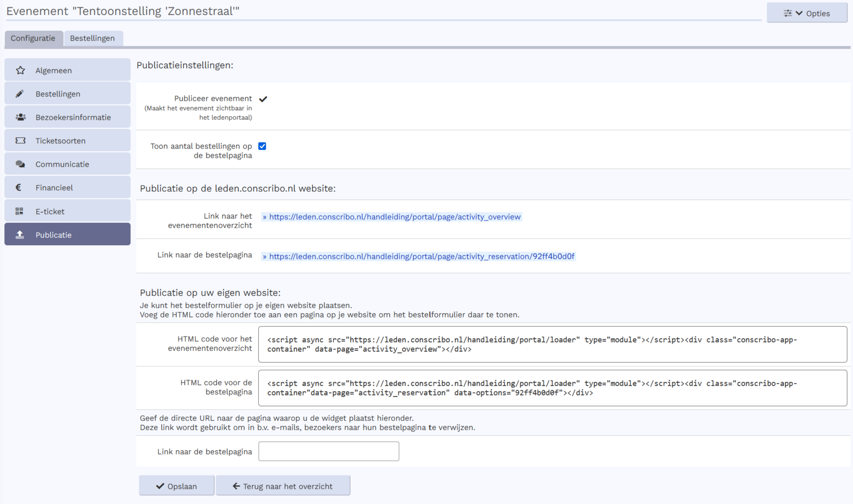The width and height of the screenshot is (853, 504).
Task: Open the Algemeen settings section
Action: (67, 70)
